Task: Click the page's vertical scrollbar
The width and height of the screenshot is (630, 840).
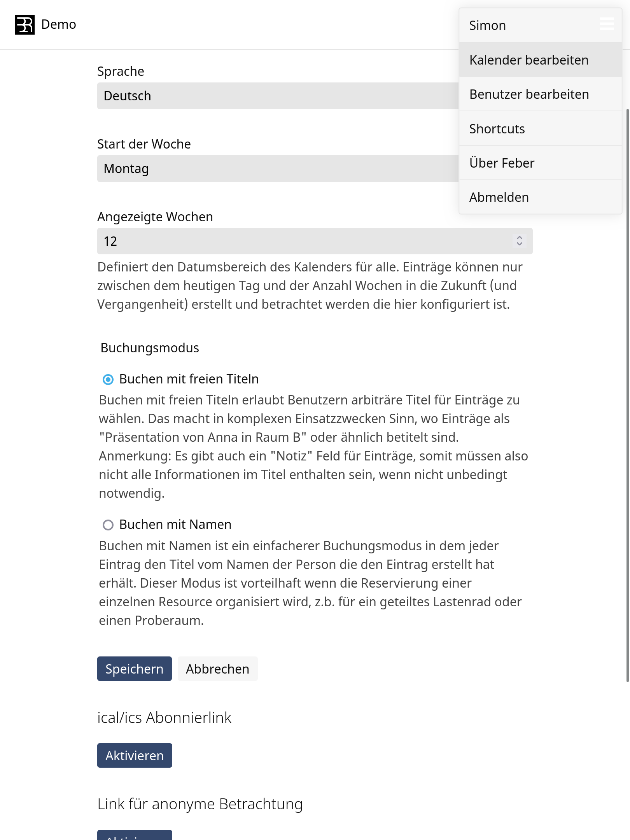Action: (x=627, y=389)
